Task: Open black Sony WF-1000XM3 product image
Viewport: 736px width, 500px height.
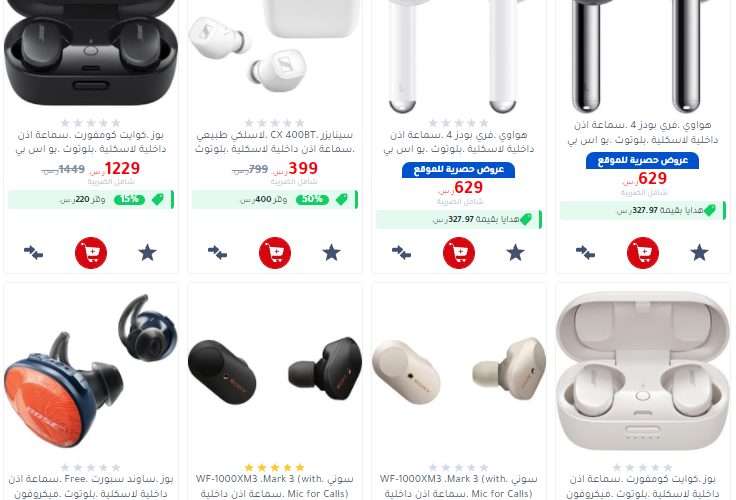Action: coord(275,368)
